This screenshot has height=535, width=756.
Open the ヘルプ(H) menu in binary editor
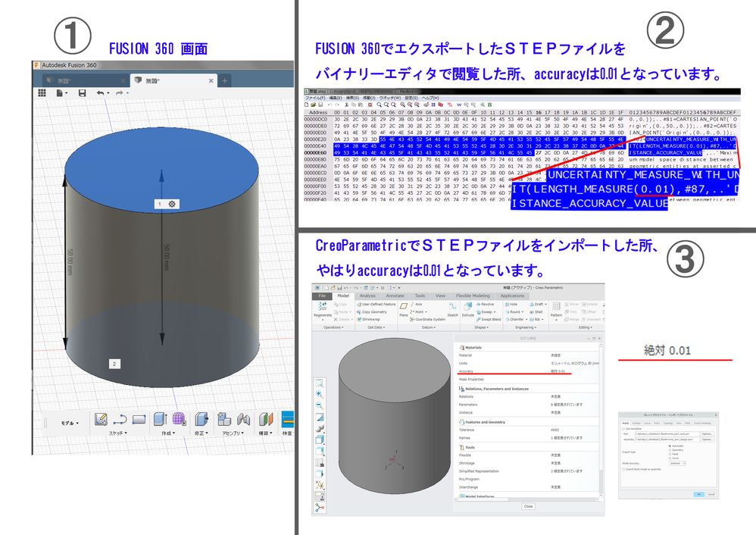[x=430, y=98]
